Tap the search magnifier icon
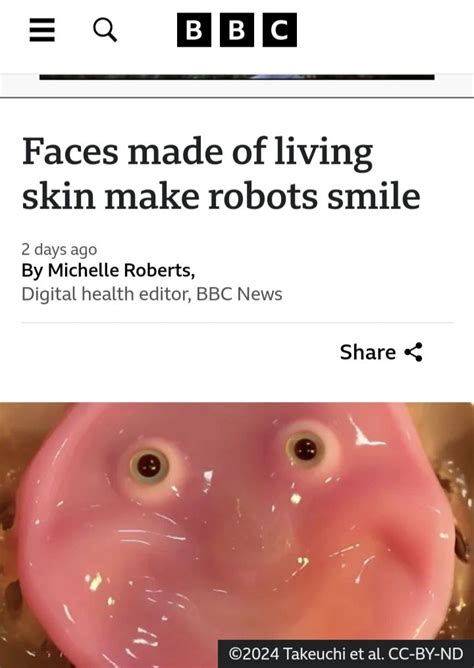The image size is (474, 668). coord(105,30)
